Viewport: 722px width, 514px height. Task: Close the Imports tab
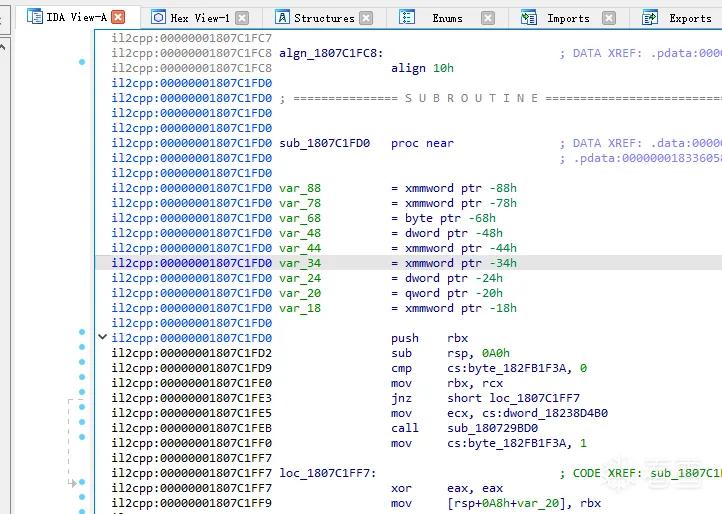tap(609, 18)
